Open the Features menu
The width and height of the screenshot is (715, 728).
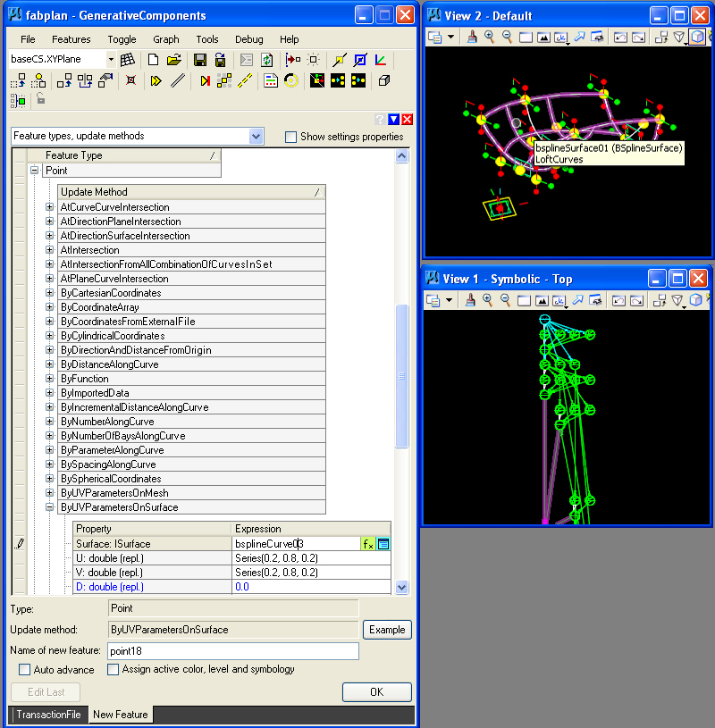tap(71, 39)
